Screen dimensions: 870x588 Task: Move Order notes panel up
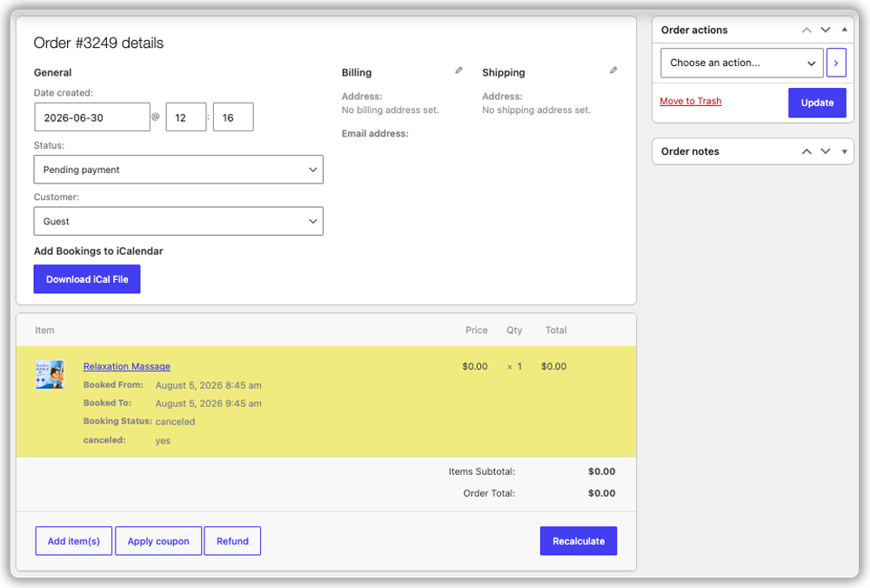point(806,151)
